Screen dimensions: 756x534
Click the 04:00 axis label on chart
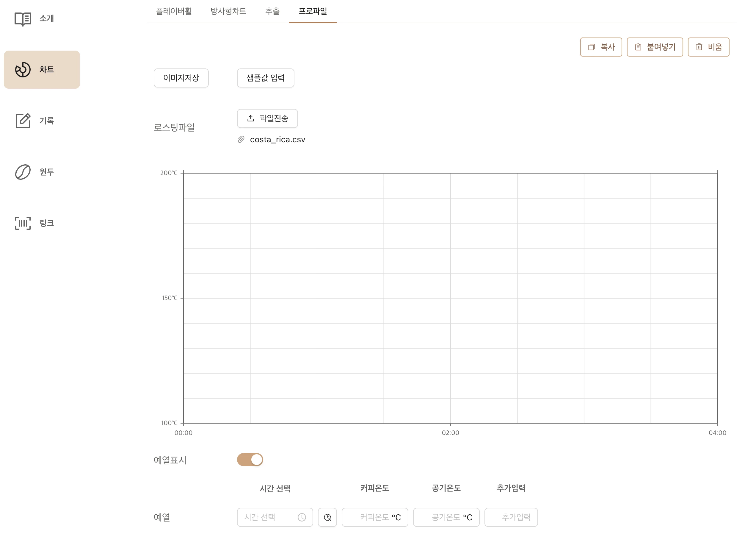717,433
